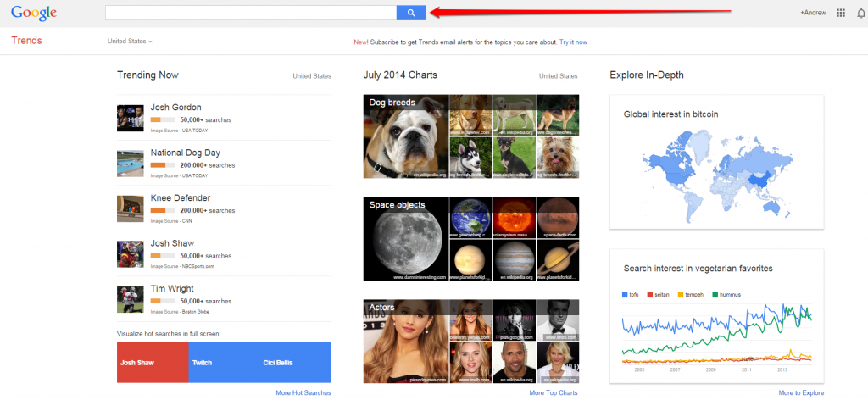Click the Saturn image in Space objects
The width and height of the screenshot is (868, 400).
[558, 260]
